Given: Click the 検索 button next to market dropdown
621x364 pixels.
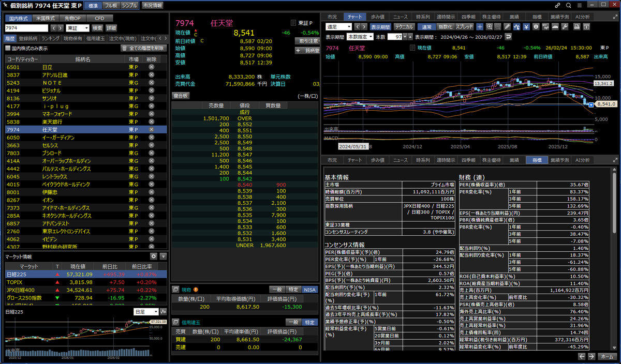Looking at the screenshot, I should pos(97,28).
